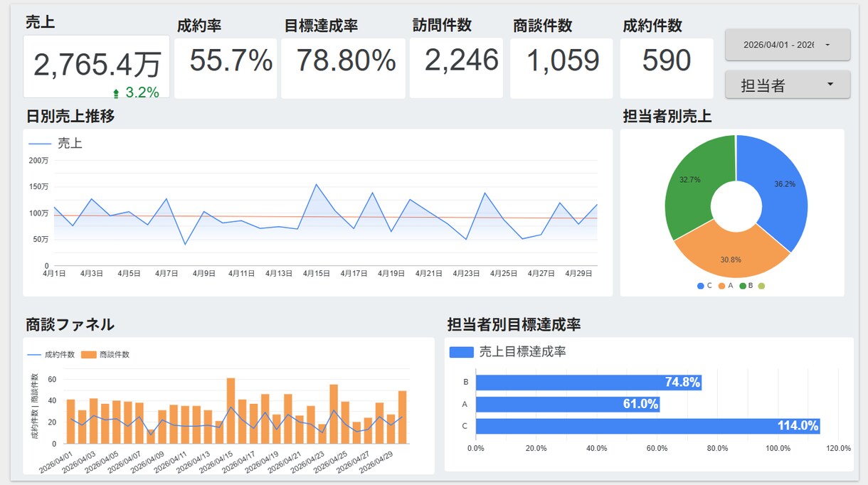
Task: Click the orange 商談件数 legend swatch
Action: point(88,354)
